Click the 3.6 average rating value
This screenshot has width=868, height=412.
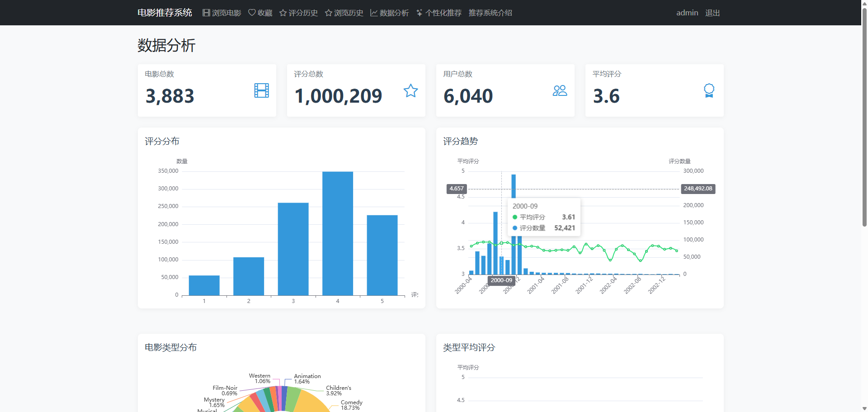click(606, 96)
